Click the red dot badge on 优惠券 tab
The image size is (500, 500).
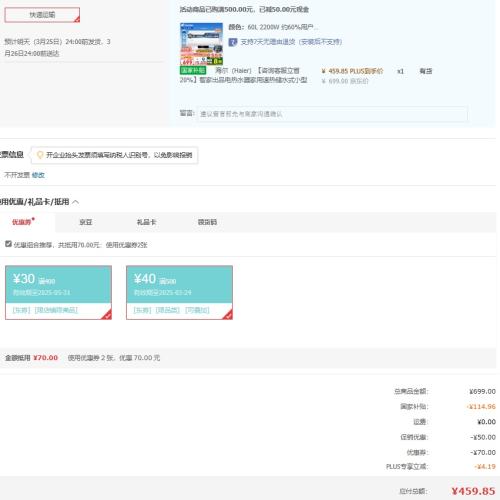pyautogui.click(x=33, y=219)
